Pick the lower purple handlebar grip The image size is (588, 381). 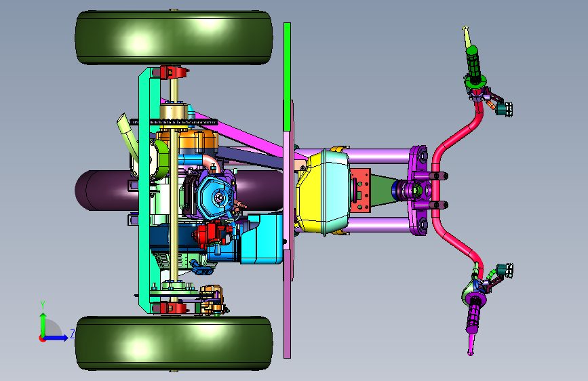[x=473, y=315]
